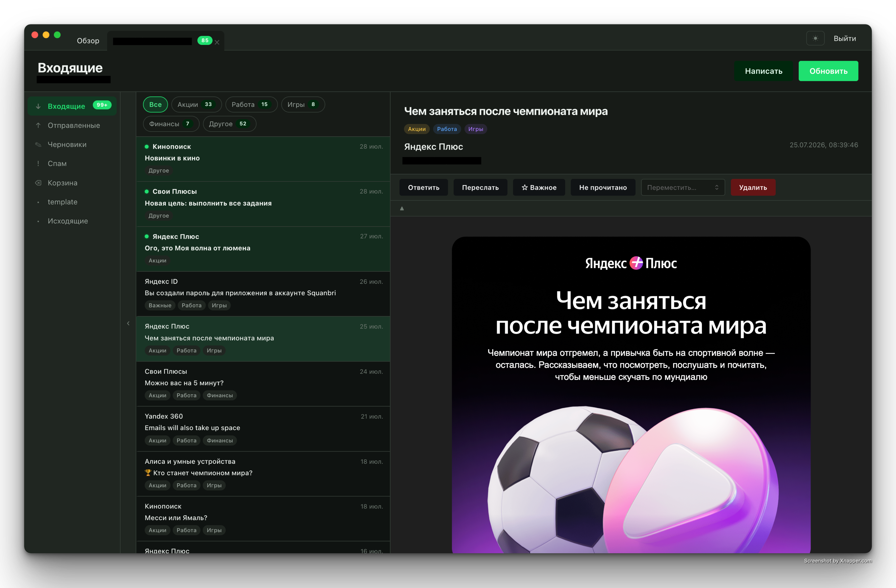
Task: Click the Акции tag in message header
Action: coord(417,129)
